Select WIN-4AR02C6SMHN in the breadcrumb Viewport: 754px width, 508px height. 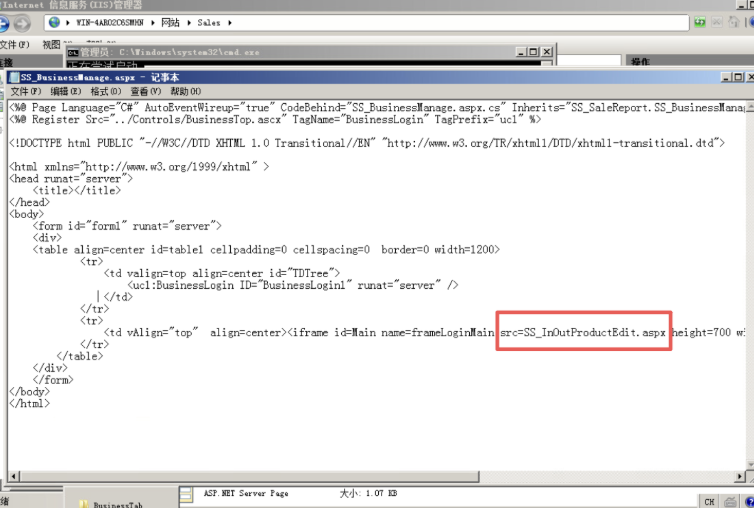point(110,23)
